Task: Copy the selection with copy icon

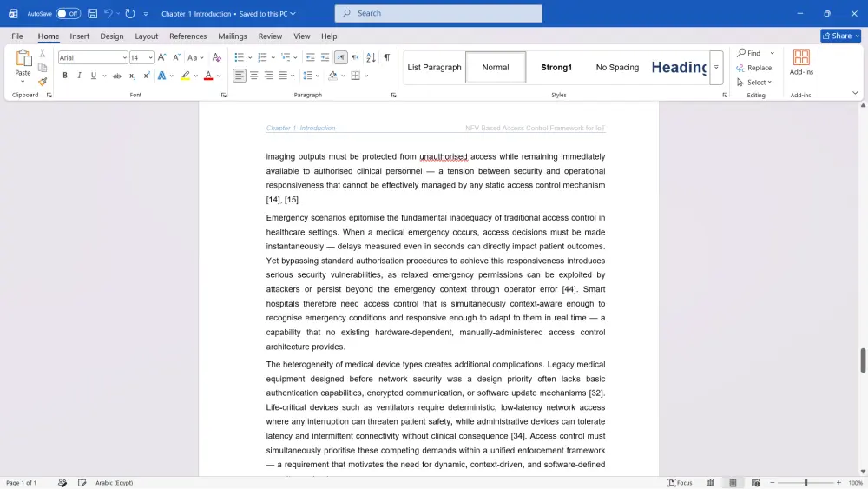Action: [x=43, y=68]
